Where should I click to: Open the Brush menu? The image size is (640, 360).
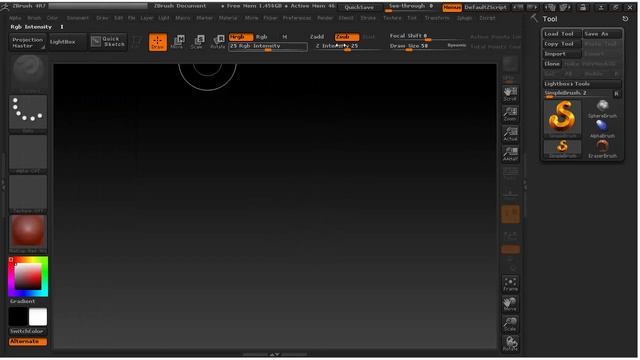tap(34, 18)
